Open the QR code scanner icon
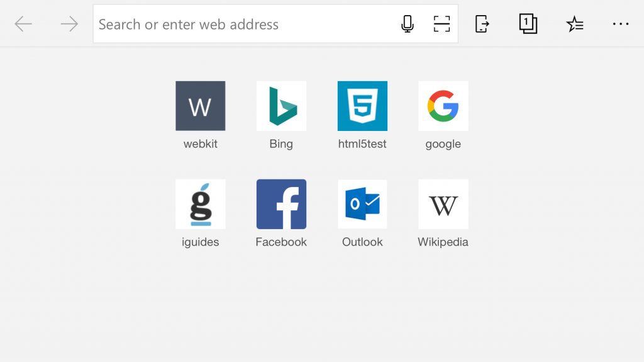 [x=441, y=24]
